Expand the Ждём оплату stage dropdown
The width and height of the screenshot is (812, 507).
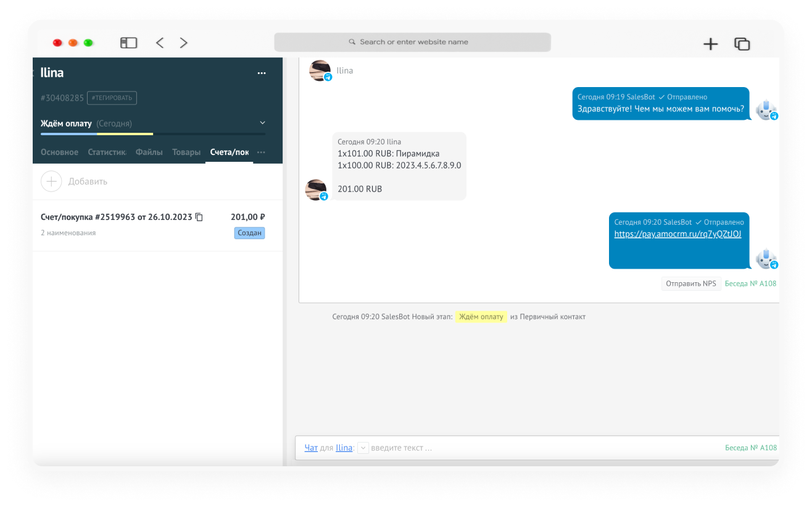coord(262,123)
